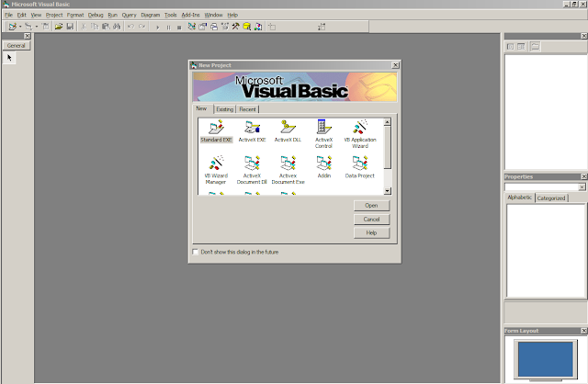Check Don't show this dialog in future
The height and width of the screenshot is (384, 588).
[x=196, y=252]
